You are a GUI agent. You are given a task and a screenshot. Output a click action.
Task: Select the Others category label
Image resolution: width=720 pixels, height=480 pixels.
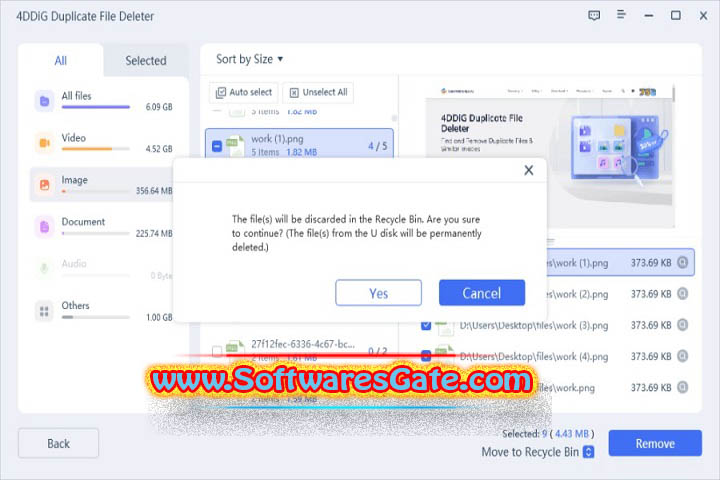75,305
